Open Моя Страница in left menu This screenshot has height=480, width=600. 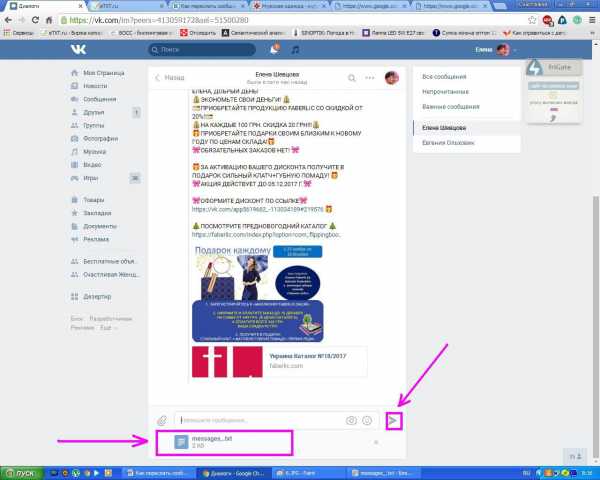(x=104, y=73)
